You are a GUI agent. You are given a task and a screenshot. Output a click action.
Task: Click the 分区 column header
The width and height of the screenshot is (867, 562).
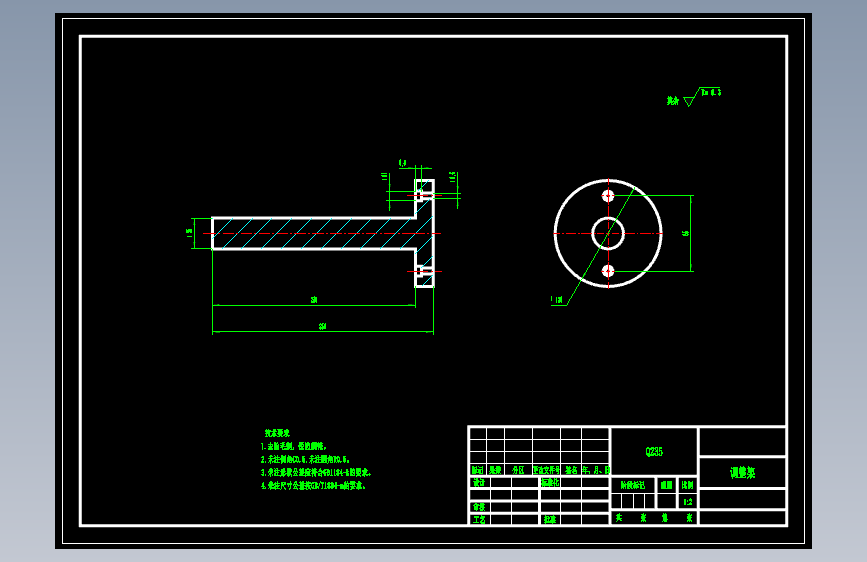point(518,470)
